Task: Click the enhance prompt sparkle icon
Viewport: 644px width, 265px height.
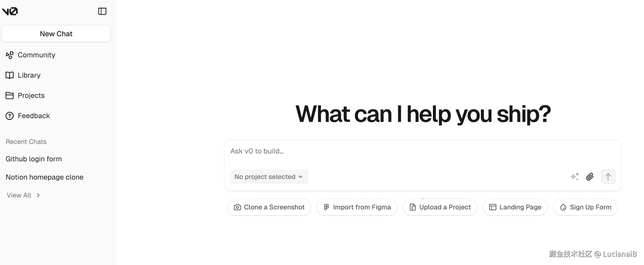Action: click(x=575, y=177)
